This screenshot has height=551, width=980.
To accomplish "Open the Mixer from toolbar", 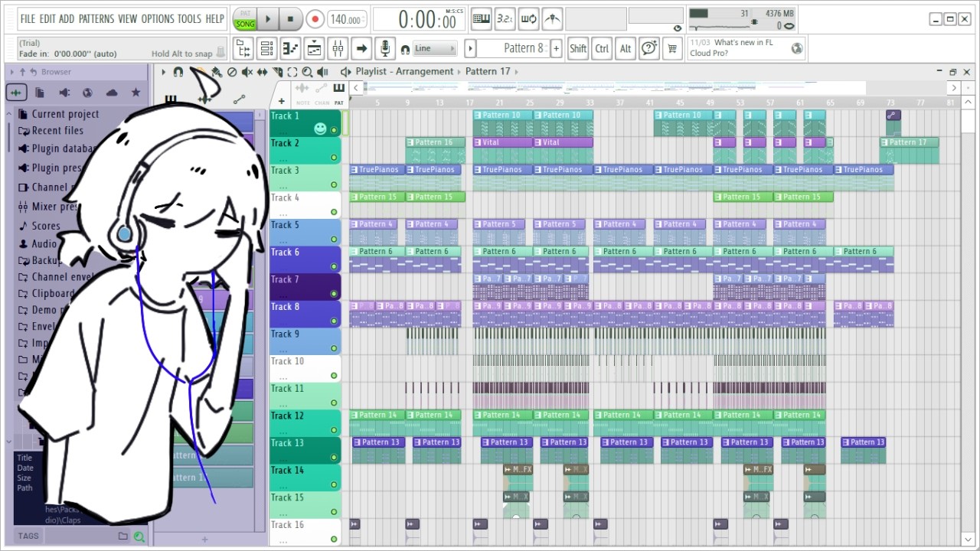I will point(338,49).
